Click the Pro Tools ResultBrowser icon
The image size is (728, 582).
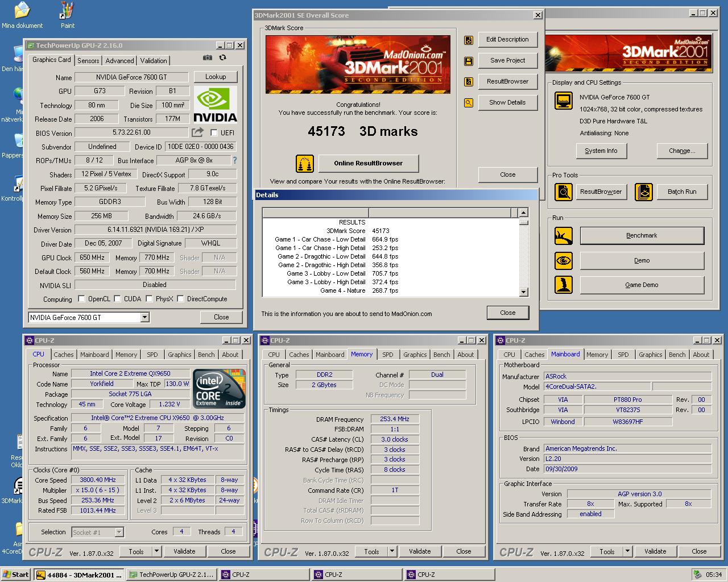click(x=563, y=192)
